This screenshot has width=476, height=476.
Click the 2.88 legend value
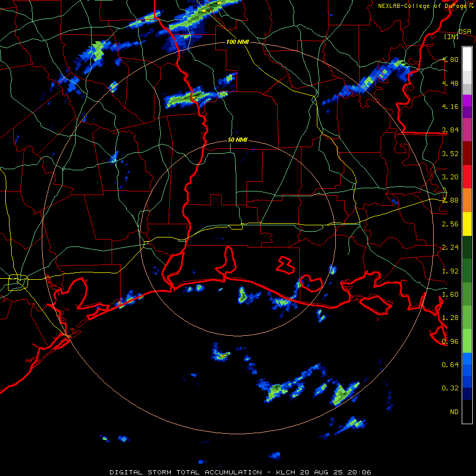tap(450, 200)
